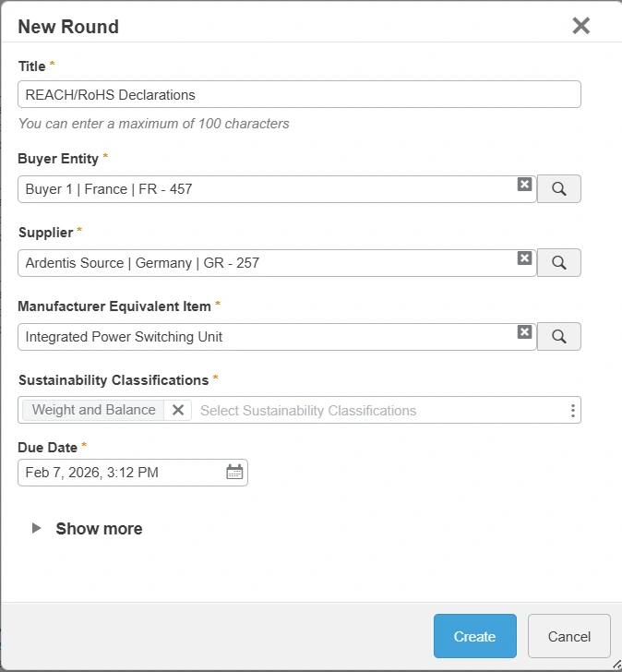Image resolution: width=622 pixels, height=672 pixels.
Task: Clear the Supplier field value
Action: (x=524, y=258)
